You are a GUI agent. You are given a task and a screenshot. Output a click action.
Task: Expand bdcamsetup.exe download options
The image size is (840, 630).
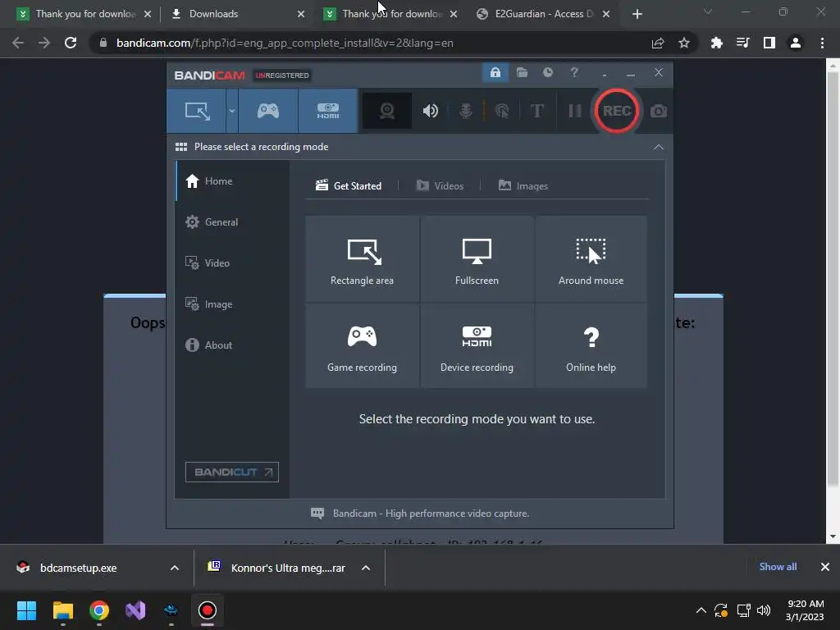coord(175,568)
